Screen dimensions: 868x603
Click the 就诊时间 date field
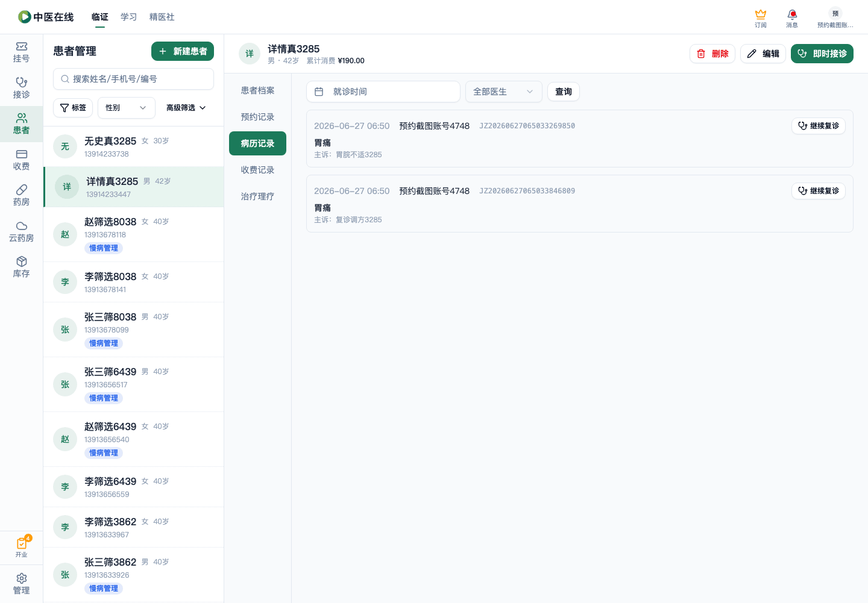(383, 92)
